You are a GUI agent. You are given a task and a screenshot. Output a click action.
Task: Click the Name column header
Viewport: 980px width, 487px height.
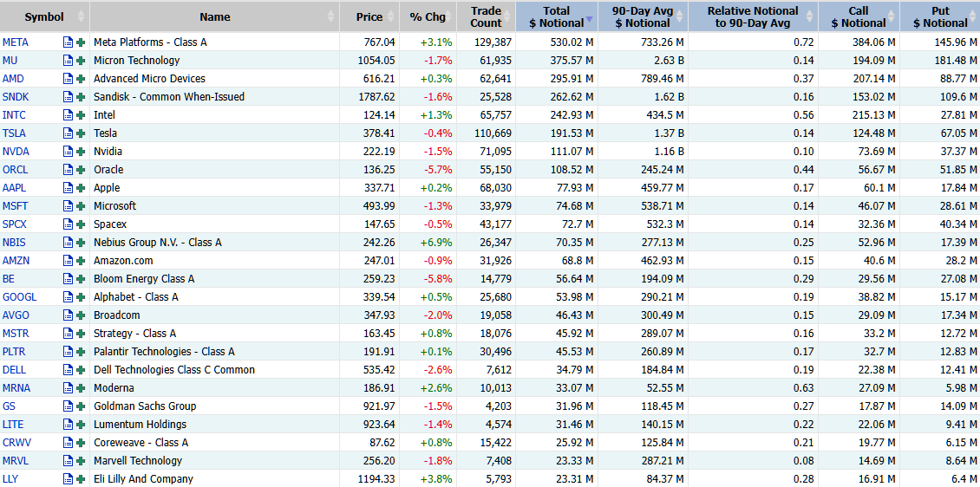pyautogui.click(x=214, y=16)
